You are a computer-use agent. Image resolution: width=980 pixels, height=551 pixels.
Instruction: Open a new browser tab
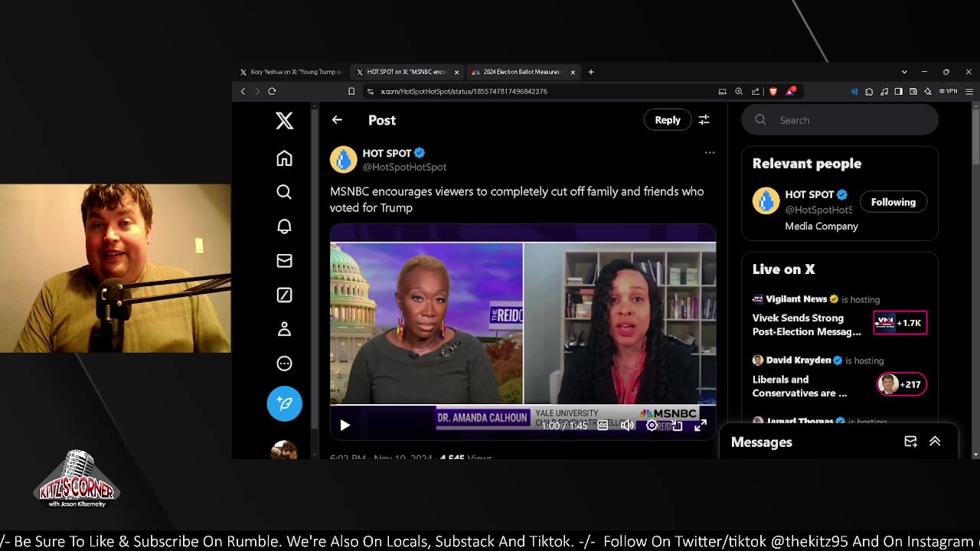click(590, 72)
